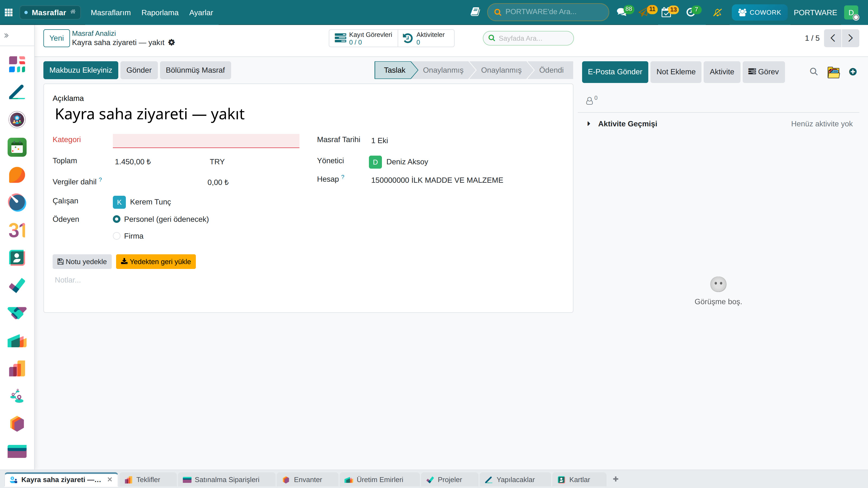Switch to the Envanter bottom tab
This screenshot has width=868, height=488.
click(x=307, y=480)
